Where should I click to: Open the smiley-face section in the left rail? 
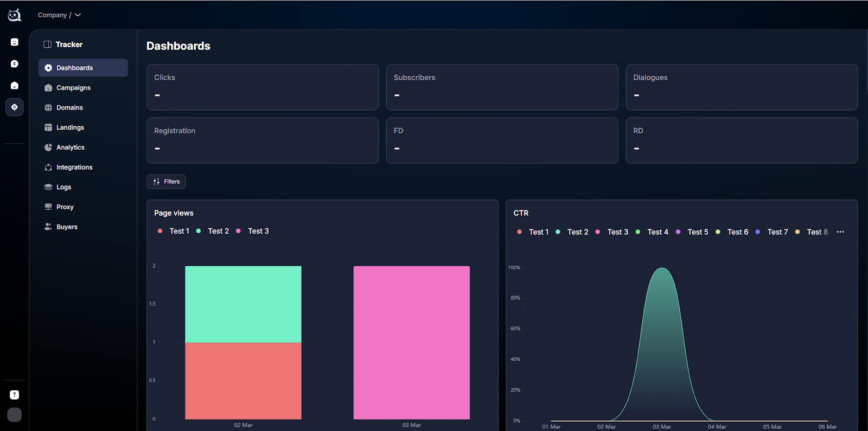click(x=15, y=42)
